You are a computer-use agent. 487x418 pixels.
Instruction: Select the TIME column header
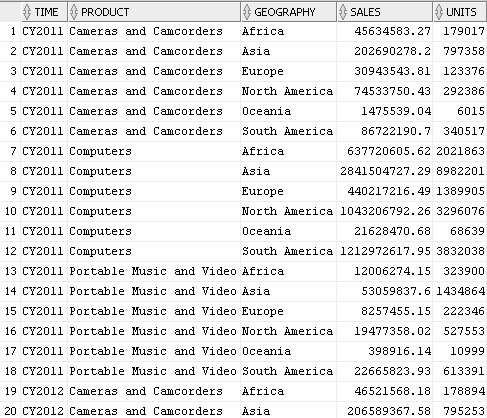pyautogui.click(x=44, y=12)
